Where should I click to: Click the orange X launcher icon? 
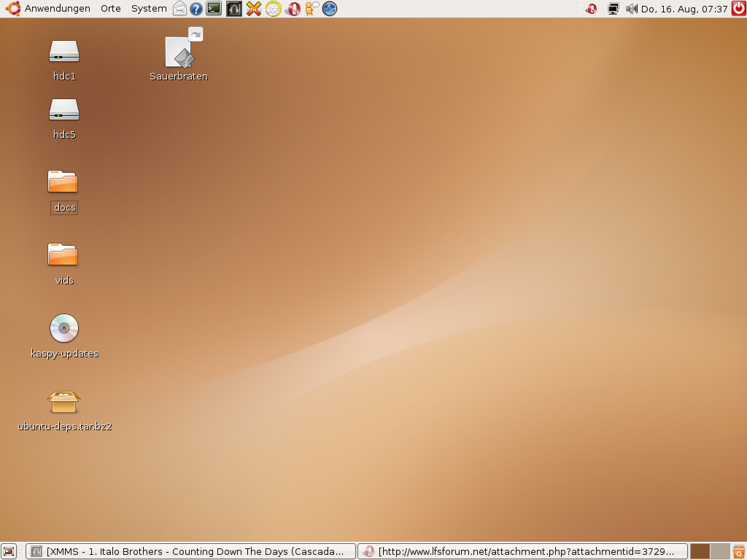point(254,9)
